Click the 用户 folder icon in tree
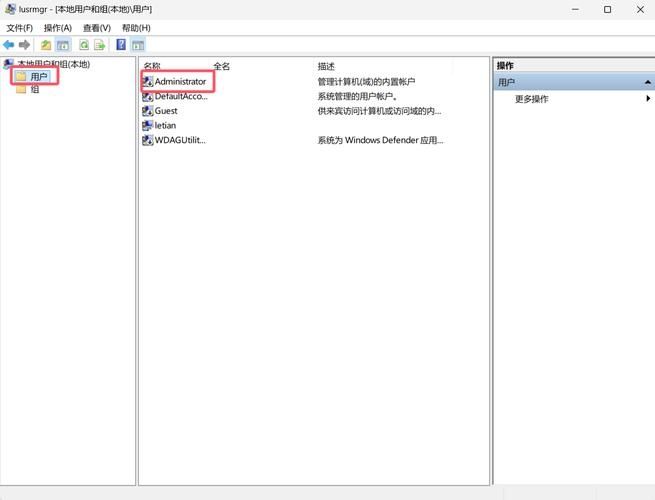Screen dimensions: 655x500 point(21,76)
